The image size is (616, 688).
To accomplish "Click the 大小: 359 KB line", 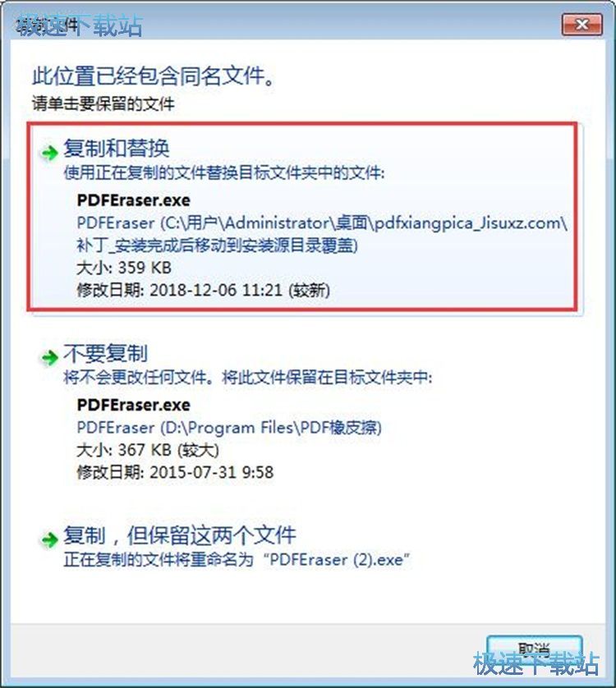I will (124, 268).
